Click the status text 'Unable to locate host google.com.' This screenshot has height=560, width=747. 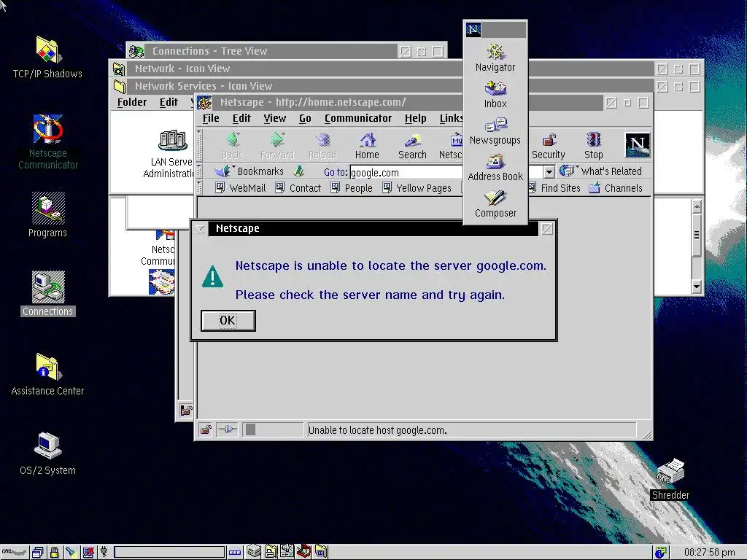[x=377, y=430]
